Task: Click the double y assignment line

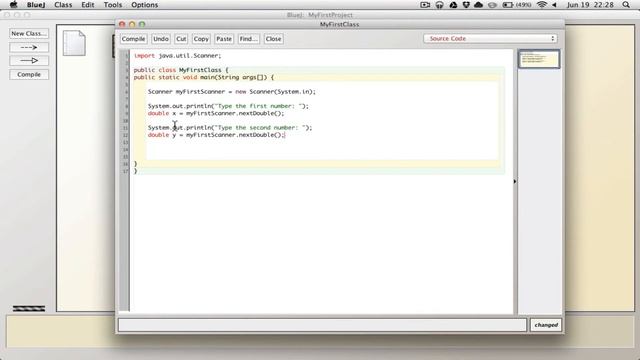Action: (216, 135)
